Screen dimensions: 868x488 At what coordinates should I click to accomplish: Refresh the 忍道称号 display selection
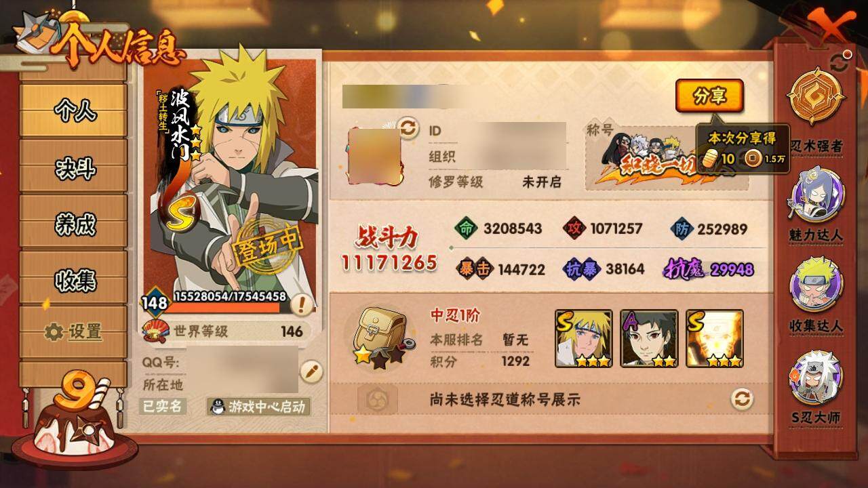click(742, 399)
